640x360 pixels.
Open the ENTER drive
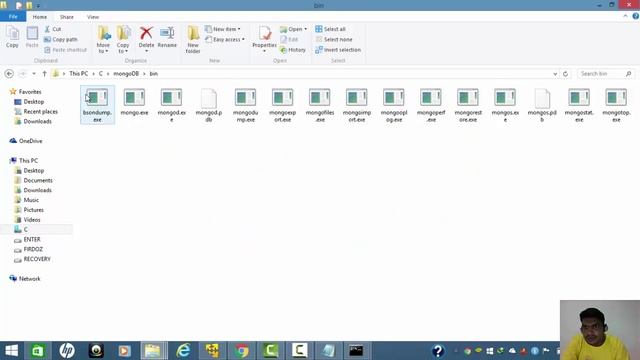pos(27,240)
